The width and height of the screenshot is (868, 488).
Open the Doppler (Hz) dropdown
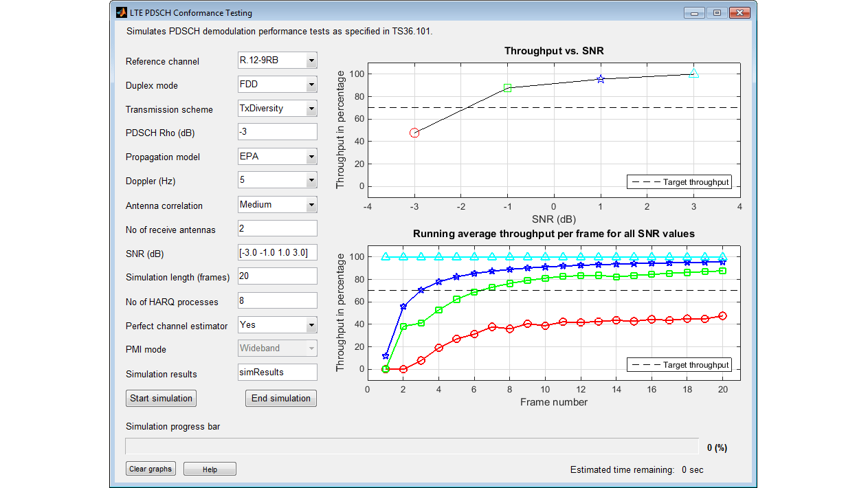(x=277, y=180)
